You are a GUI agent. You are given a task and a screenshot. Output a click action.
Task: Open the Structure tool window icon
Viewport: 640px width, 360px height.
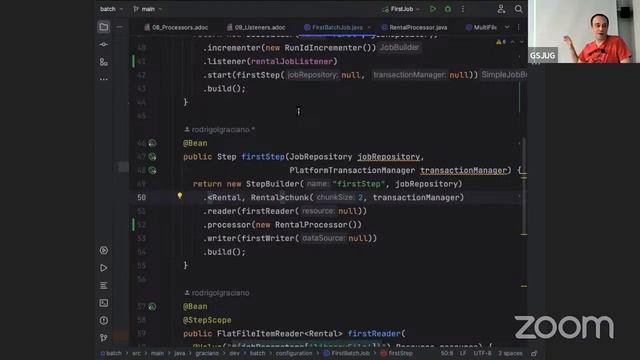pyautogui.click(x=104, y=62)
